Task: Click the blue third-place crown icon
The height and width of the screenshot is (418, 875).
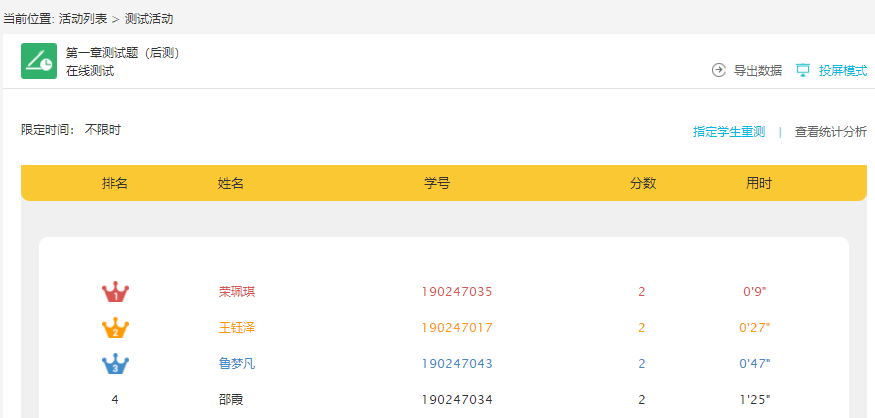Action: 115,364
